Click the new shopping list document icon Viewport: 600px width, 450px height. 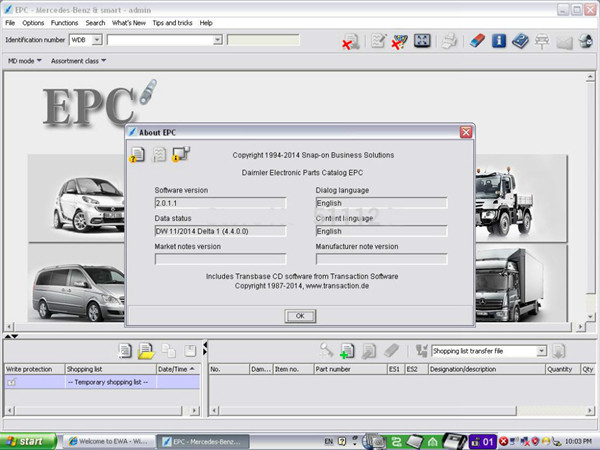pos(125,351)
